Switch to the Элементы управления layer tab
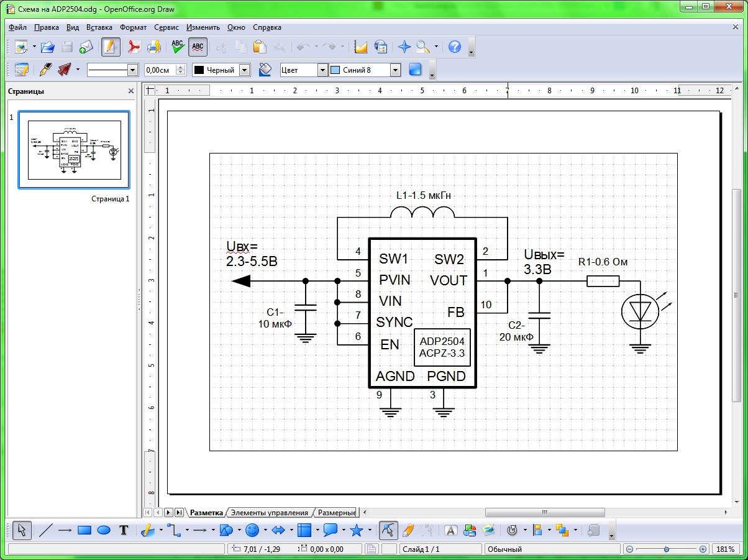This screenshot has width=748, height=560. click(x=269, y=513)
